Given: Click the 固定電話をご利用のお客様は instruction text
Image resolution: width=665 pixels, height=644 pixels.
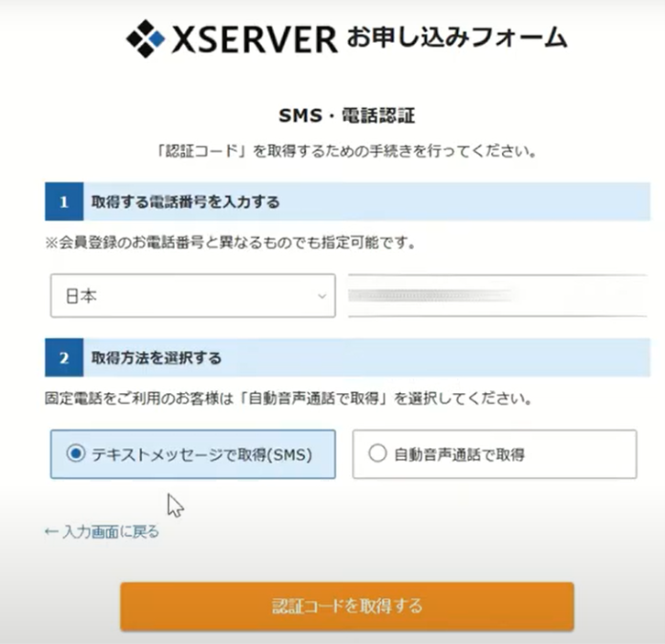Looking at the screenshot, I should click(x=289, y=398).
